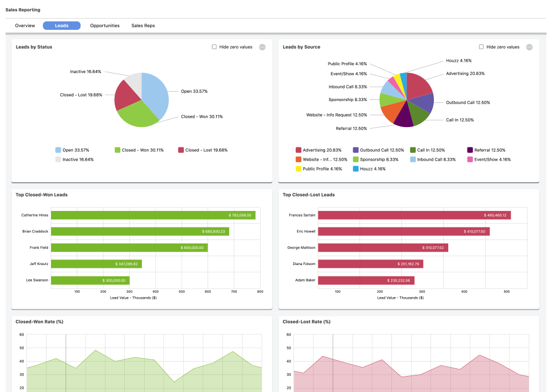Image resolution: width=552 pixels, height=392 pixels.
Task: Enable Hide zero values on Leads by Source
Action: [481, 47]
